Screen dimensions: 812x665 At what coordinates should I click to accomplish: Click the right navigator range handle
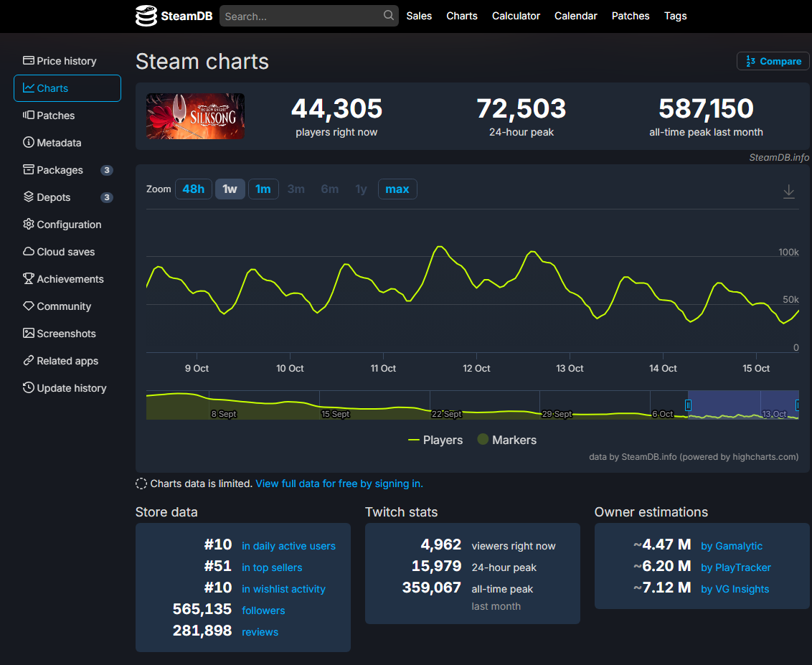pos(797,405)
